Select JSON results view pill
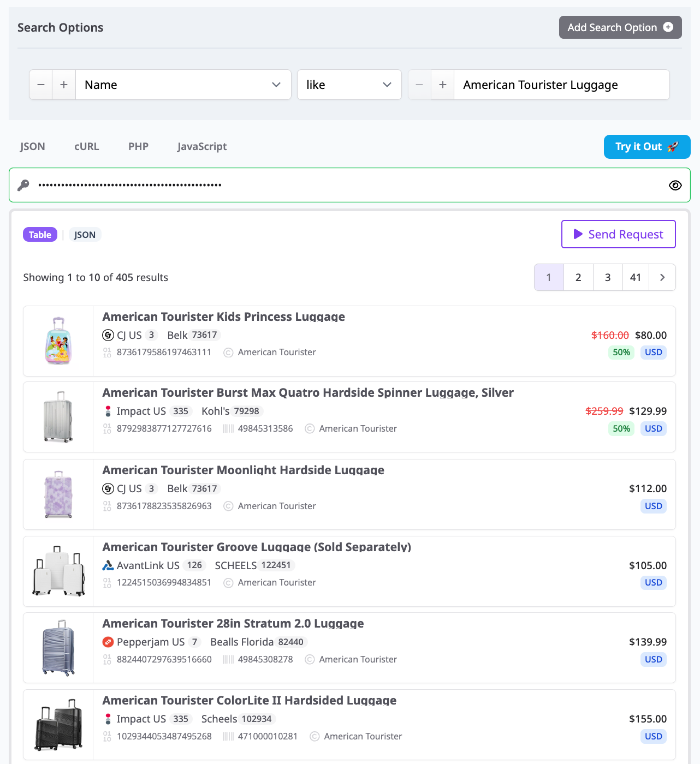This screenshot has width=700, height=764. pyautogui.click(x=85, y=235)
